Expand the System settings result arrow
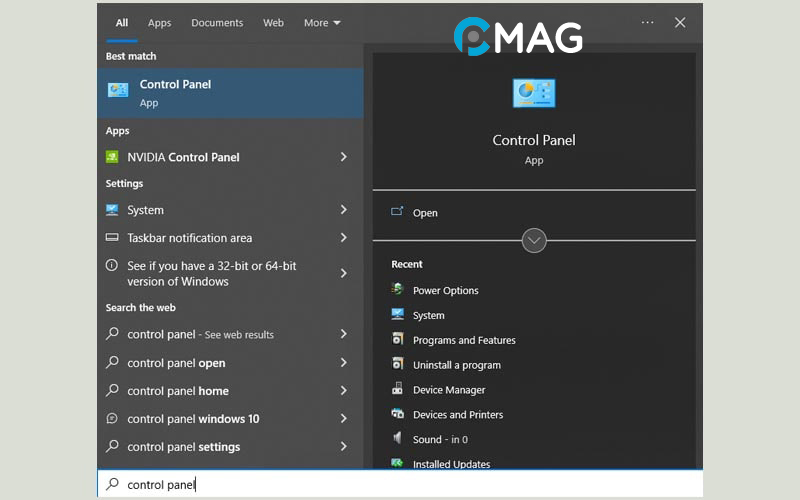 pyautogui.click(x=343, y=210)
